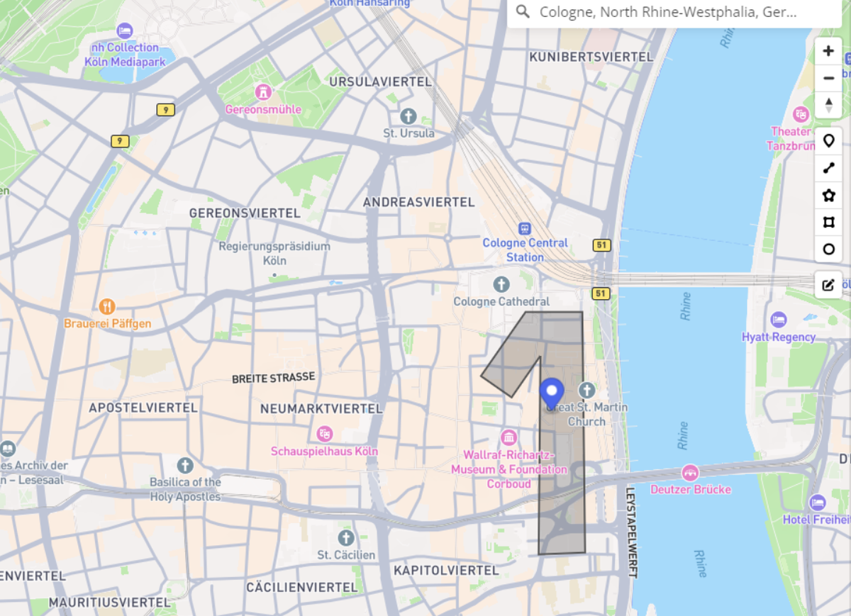Screen dimensions: 851x616
Task: Select the circle drawing tool
Action: pyautogui.click(x=828, y=250)
